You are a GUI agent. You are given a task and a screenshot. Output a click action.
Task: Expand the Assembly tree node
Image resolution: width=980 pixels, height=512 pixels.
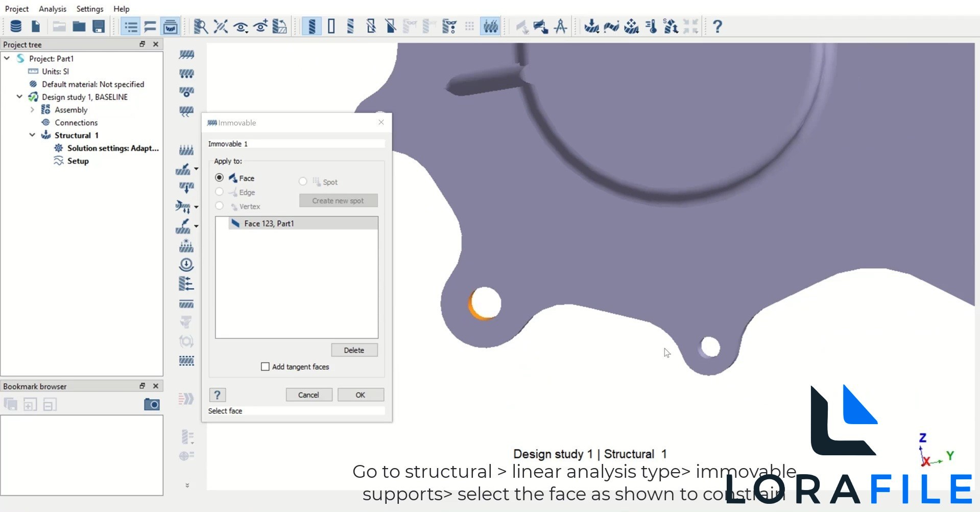[32, 110]
